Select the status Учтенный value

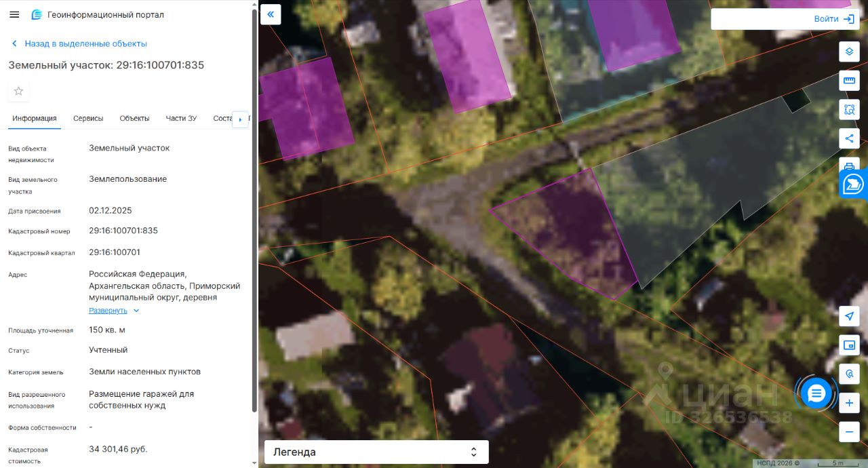point(108,350)
